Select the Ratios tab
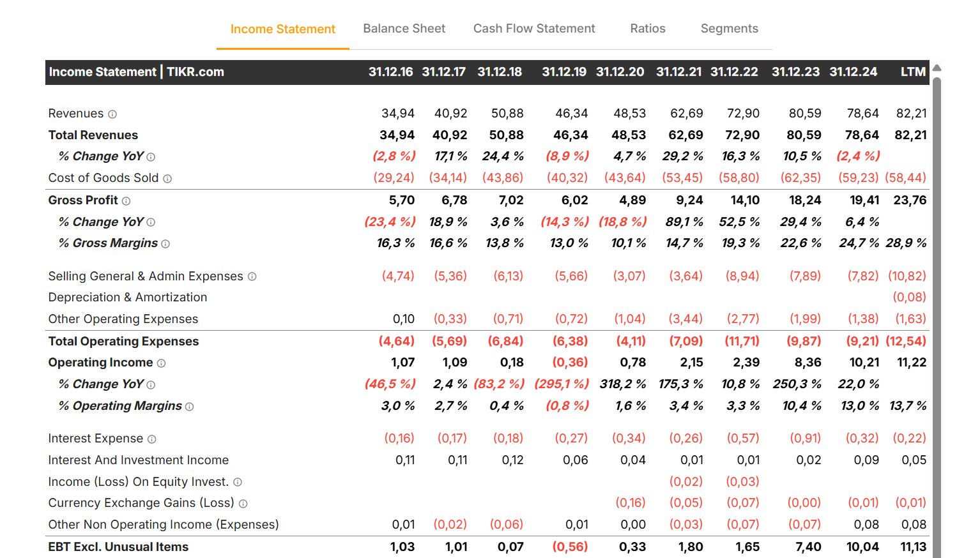980x558 pixels. coord(647,29)
